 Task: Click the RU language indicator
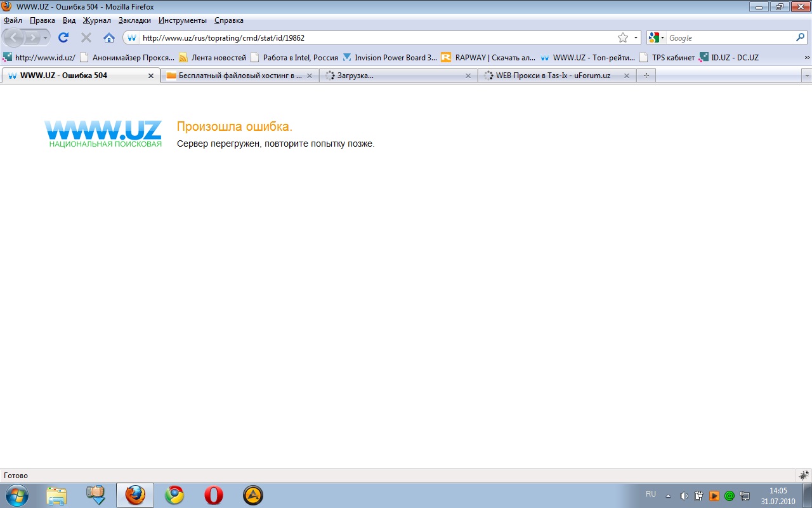point(651,494)
